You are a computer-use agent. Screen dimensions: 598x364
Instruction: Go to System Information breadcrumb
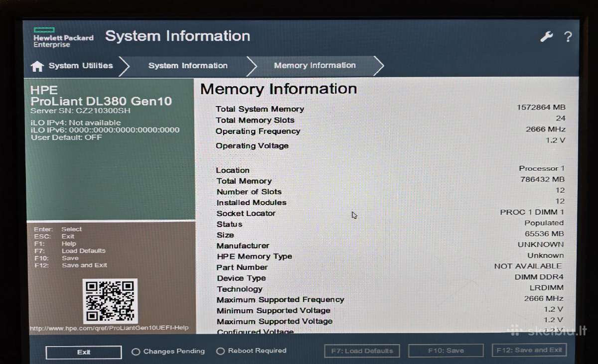coord(188,66)
